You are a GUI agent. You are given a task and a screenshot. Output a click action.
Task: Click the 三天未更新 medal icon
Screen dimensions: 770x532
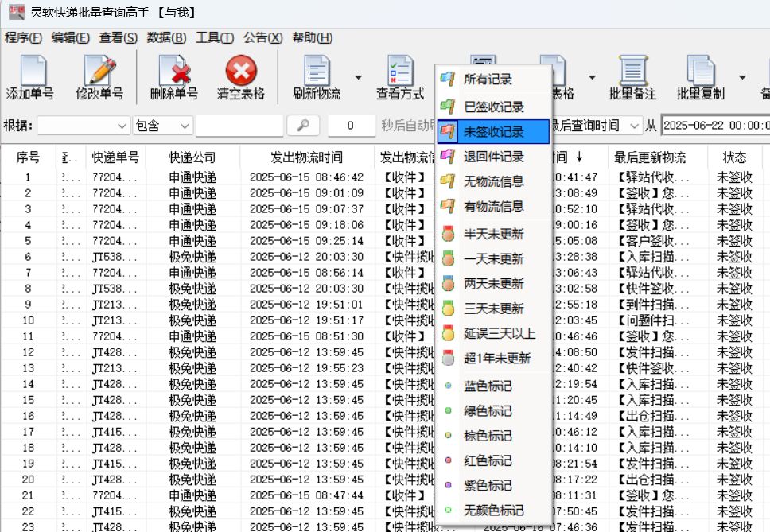(x=448, y=309)
